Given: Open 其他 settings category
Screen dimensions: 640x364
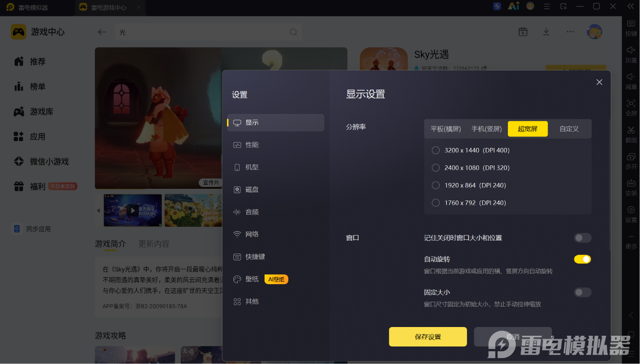Looking at the screenshot, I should [x=276, y=302].
